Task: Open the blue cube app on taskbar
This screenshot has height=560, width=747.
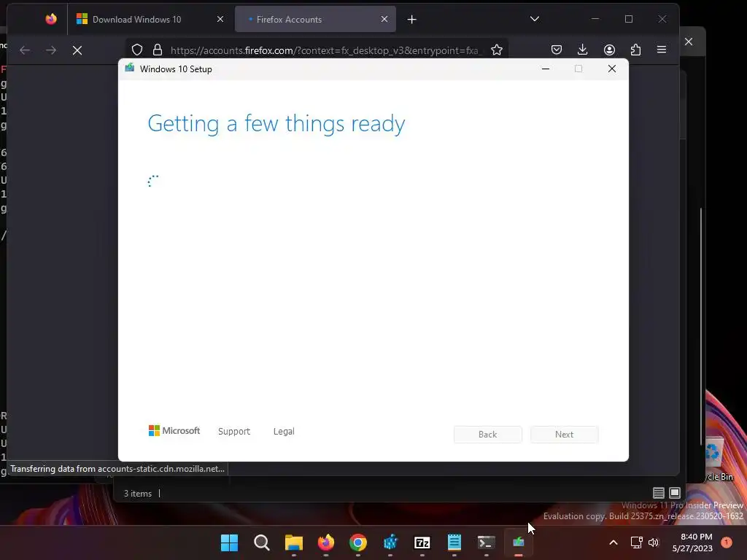Action: click(x=390, y=542)
